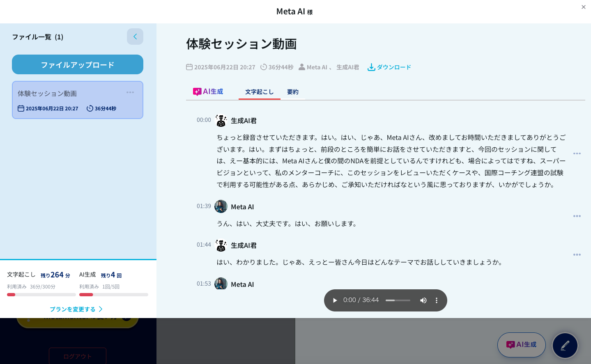Jump to the 00:00 timestamp
The width and height of the screenshot is (591, 364).
click(204, 120)
